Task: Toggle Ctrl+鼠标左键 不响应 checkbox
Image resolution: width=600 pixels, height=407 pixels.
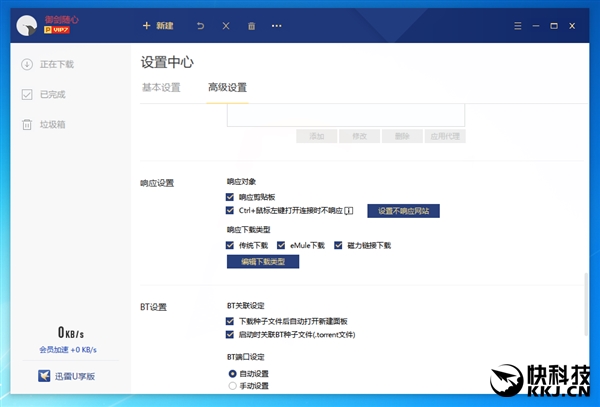Action: click(230, 210)
